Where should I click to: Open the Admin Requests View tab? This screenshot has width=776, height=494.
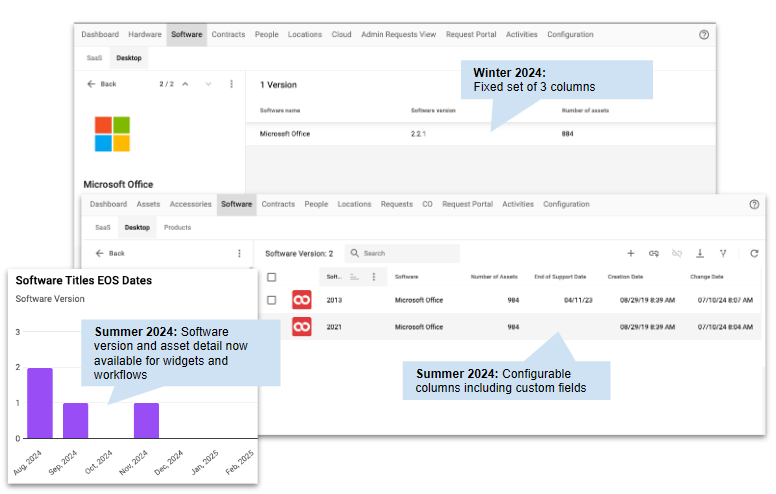click(x=398, y=35)
